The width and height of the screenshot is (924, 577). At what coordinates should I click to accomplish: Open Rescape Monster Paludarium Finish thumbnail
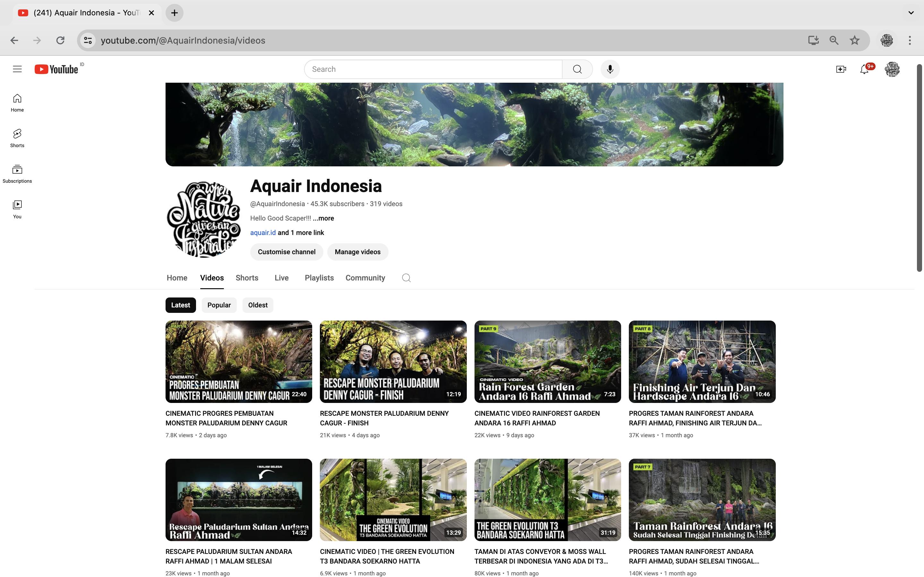click(x=393, y=361)
